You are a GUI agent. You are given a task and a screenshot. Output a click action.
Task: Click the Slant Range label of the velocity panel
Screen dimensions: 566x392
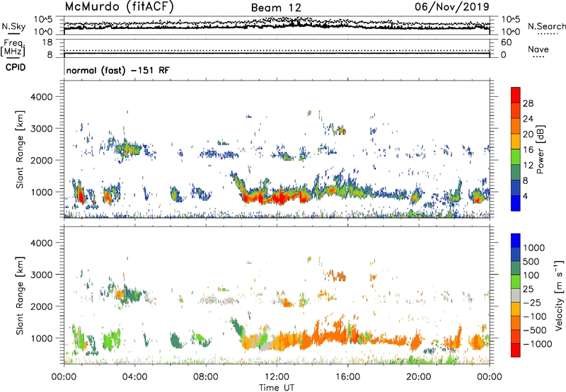point(20,296)
